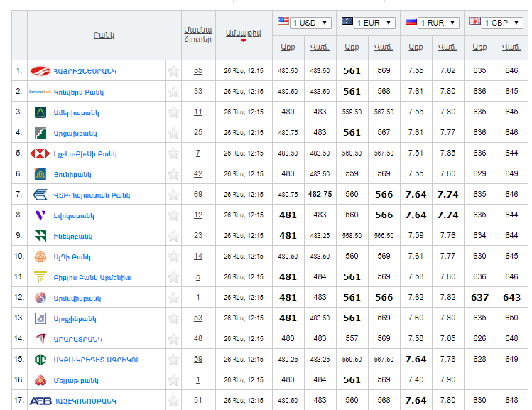Image resolution: width=532 pixels, height=410 pixels.
Task: Sort by GBP Առք buy column header
Action: [479, 48]
